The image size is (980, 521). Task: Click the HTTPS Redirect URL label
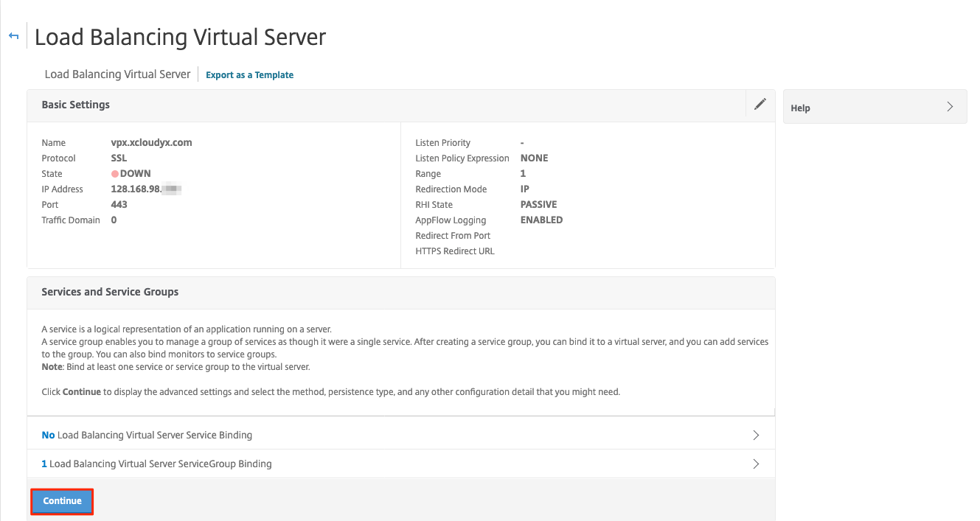(455, 251)
